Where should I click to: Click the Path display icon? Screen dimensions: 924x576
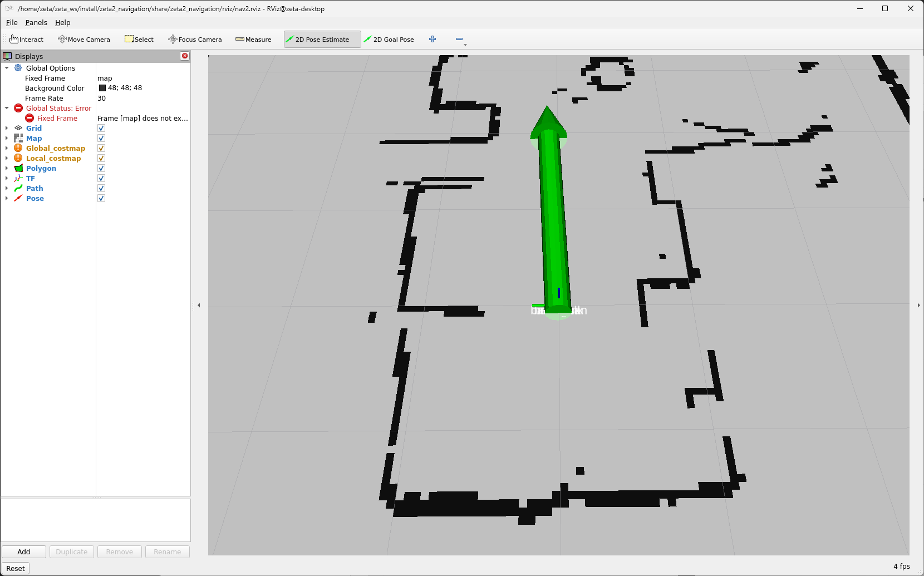18,188
